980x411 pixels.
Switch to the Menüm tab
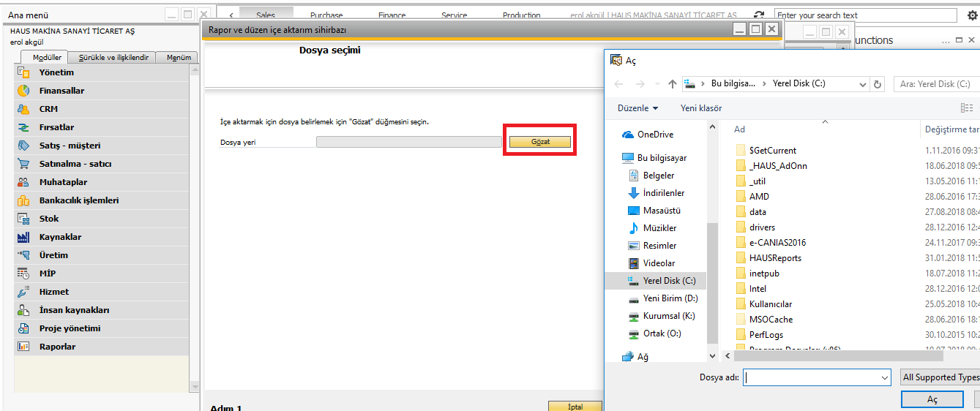(x=179, y=58)
